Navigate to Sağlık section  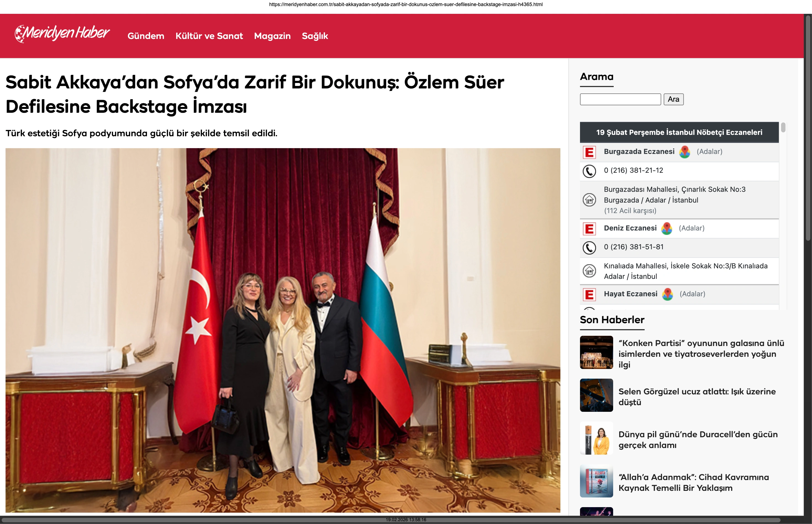pos(315,36)
